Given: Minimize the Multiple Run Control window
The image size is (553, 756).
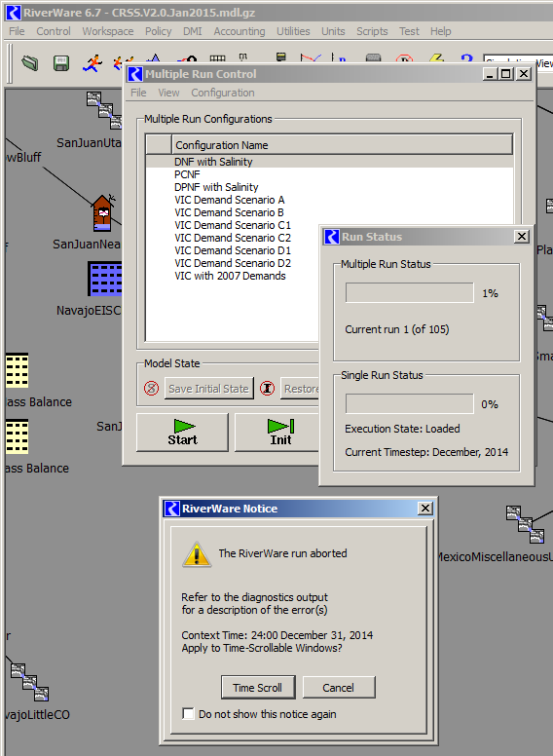Looking at the screenshot, I should 491,74.
